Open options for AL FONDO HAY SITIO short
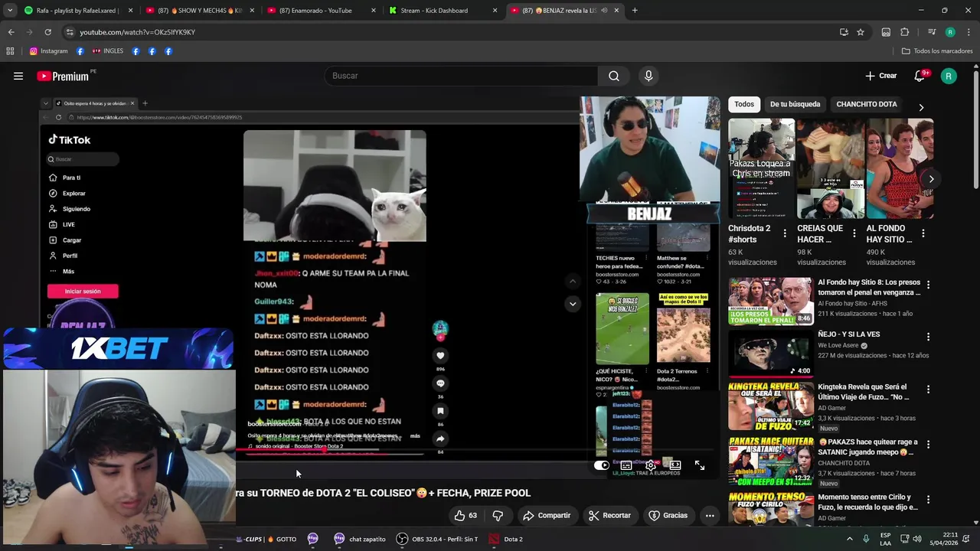980x551 pixels. tap(923, 233)
